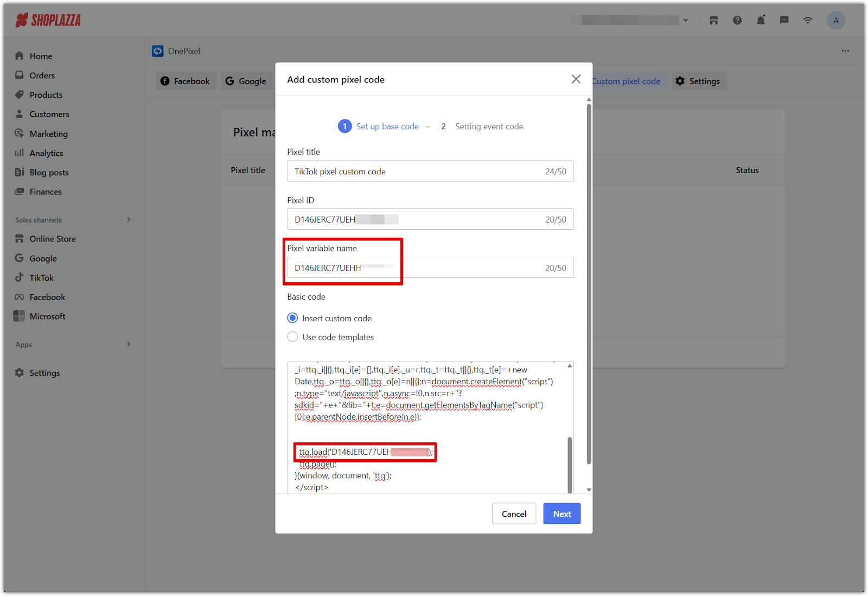Open Orders from the sidebar
Screen dimensions: 868x596
point(42,75)
